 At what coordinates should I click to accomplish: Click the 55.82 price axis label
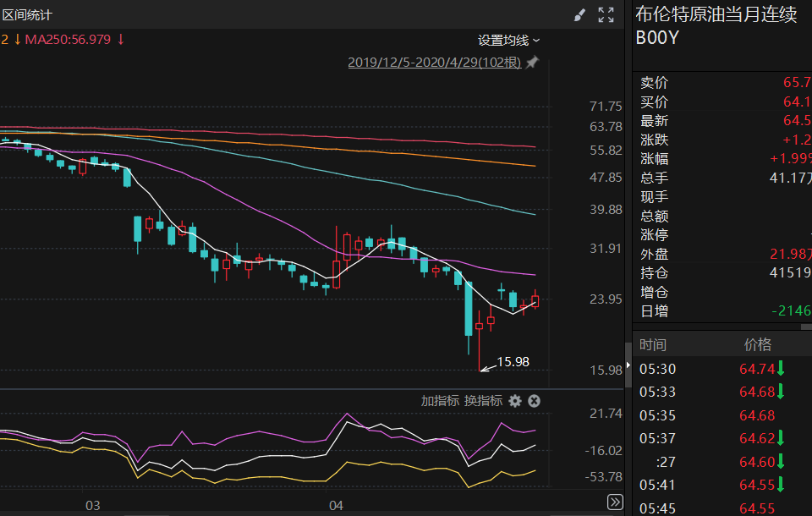click(x=606, y=151)
